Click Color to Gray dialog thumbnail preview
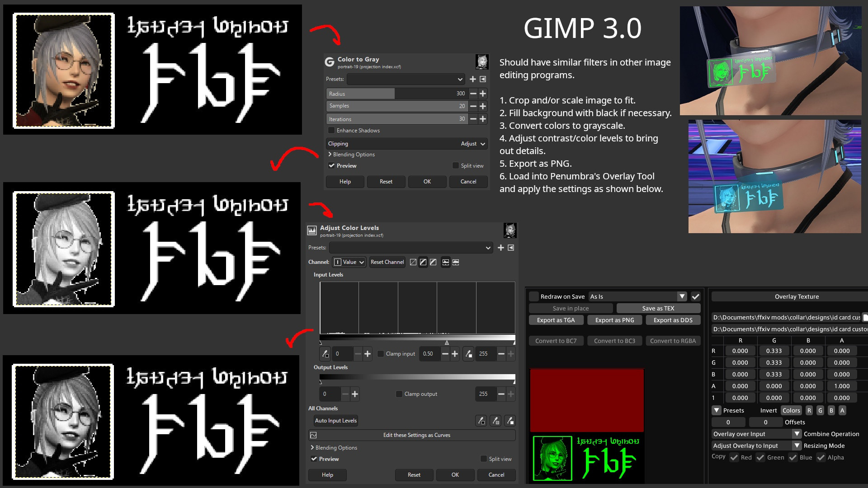This screenshot has width=868, height=488. click(x=482, y=62)
